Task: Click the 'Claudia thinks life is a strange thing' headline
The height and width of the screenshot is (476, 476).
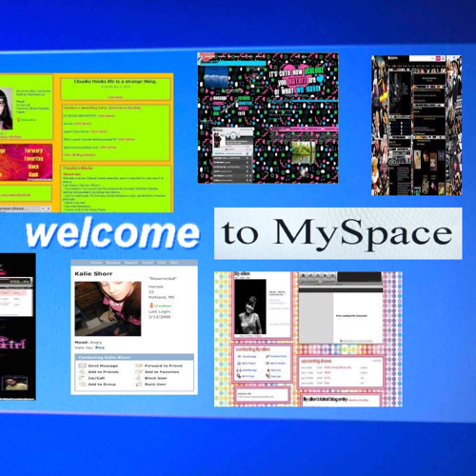Action: pyautogui.click(x=115, y=82)
